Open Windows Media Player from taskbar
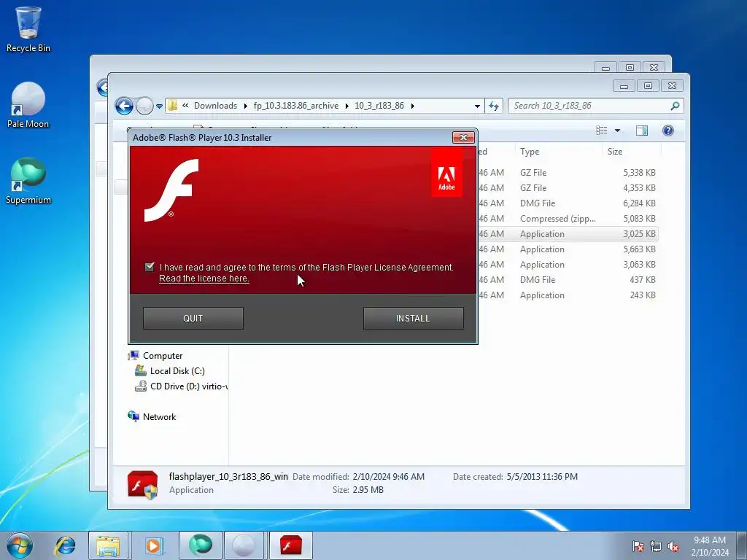Screen dimensions: 747x560 point(153,545)
